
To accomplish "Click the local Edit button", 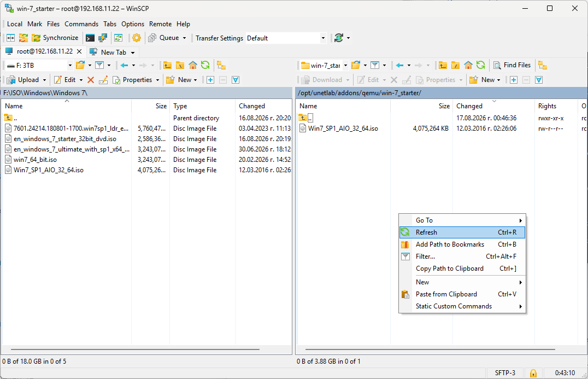I will [64, 80].
